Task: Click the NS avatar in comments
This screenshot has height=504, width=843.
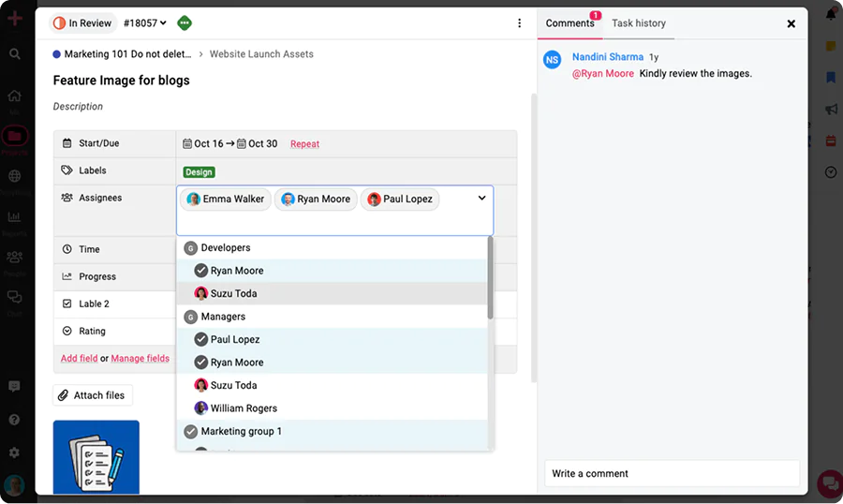Action: point(552,60)
